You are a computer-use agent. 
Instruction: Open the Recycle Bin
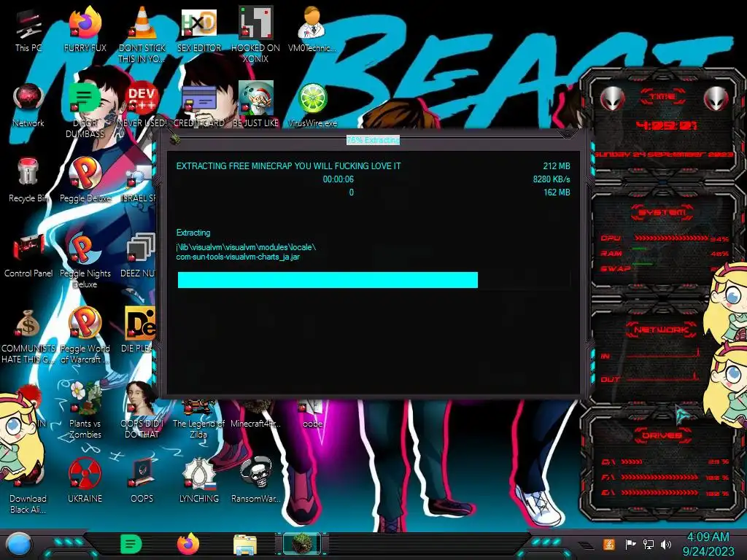pos(28,172)
